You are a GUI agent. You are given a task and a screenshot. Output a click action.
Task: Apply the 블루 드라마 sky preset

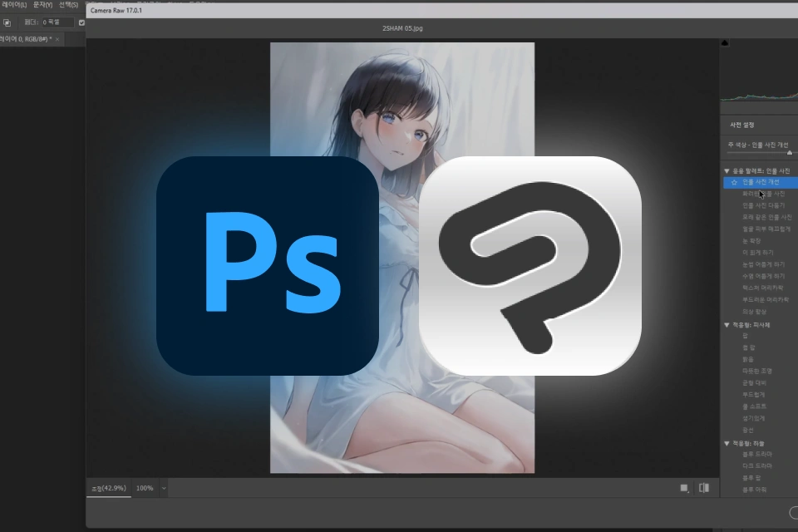coord(757,454)
